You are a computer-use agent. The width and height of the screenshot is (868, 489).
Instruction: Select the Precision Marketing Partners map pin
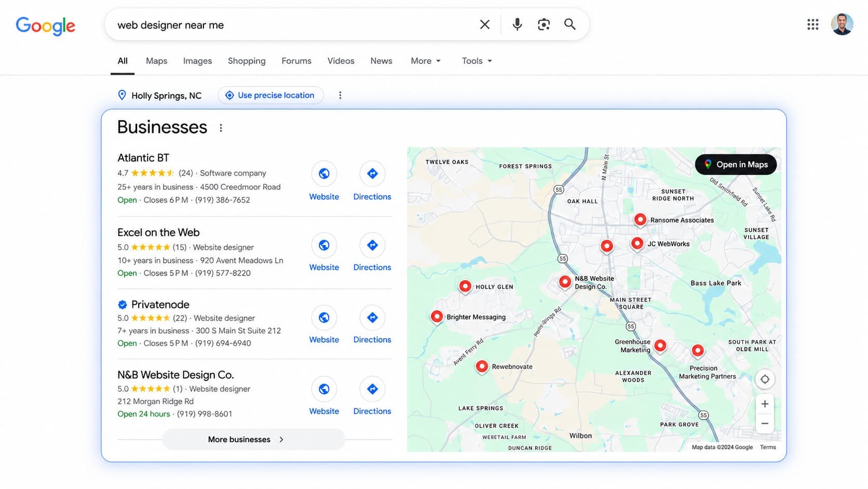tap(698, 351)
